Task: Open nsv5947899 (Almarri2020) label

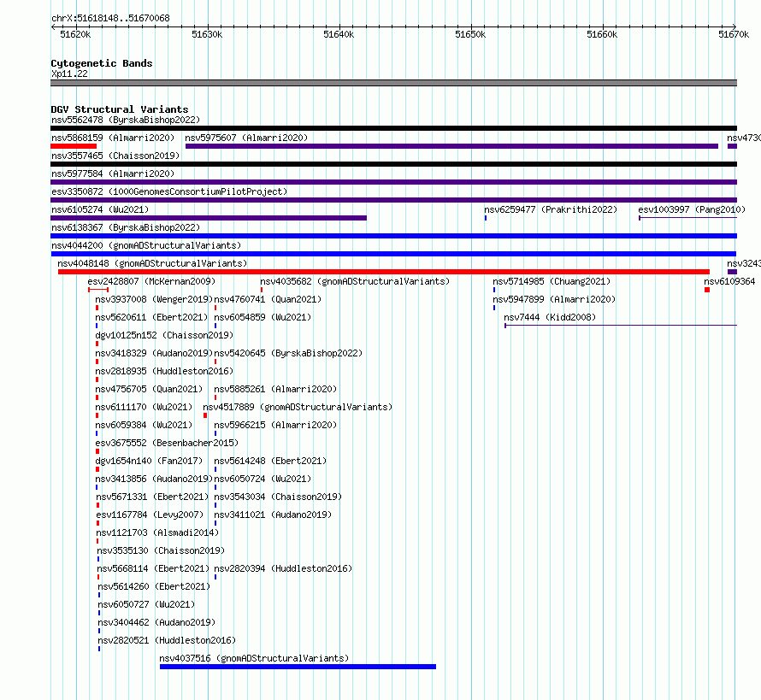Action: pos(554,299)
